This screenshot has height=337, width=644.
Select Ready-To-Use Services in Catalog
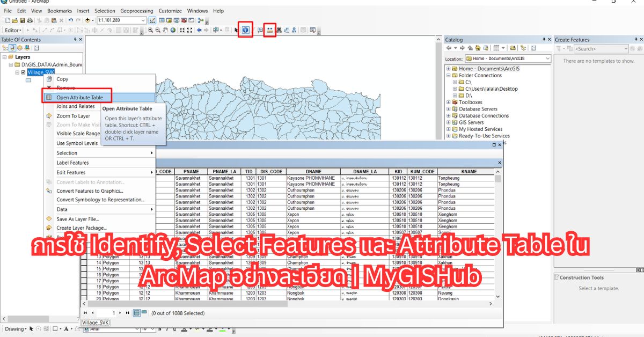point(484,136)
